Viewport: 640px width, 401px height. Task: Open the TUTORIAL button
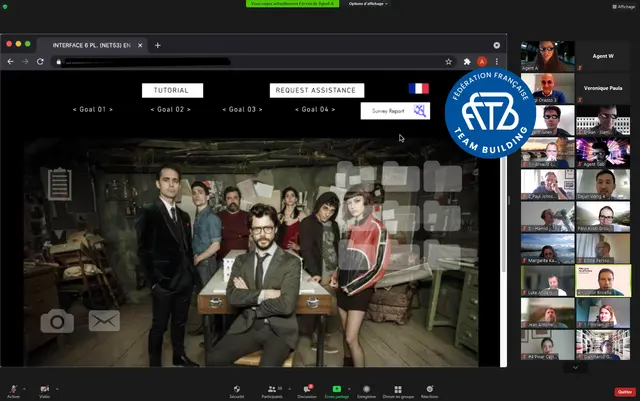[x=172, y=90]
